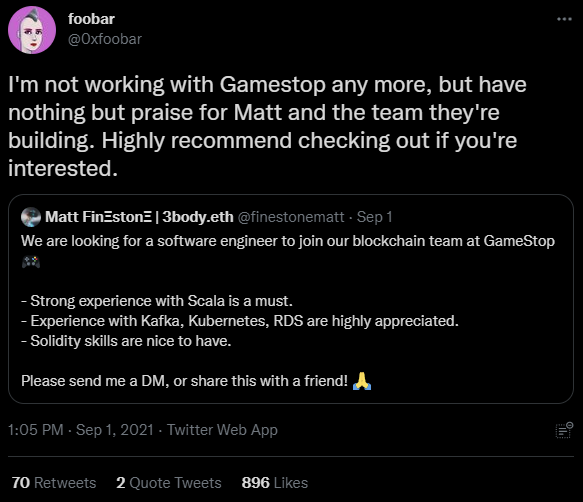Open the @0xfoobar handle

pos(105,39)
